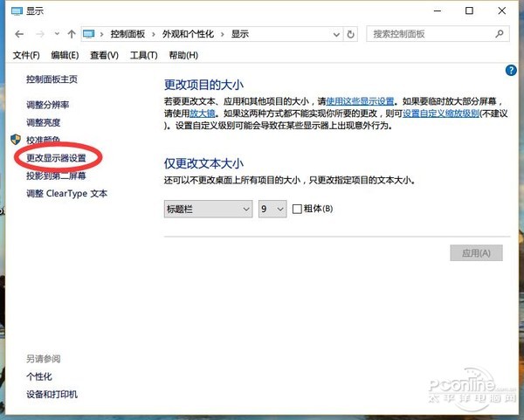The height and width of the screenshot is (420, 524).
Task: Open the 帮助(H) menu
Action: (183, 55)
